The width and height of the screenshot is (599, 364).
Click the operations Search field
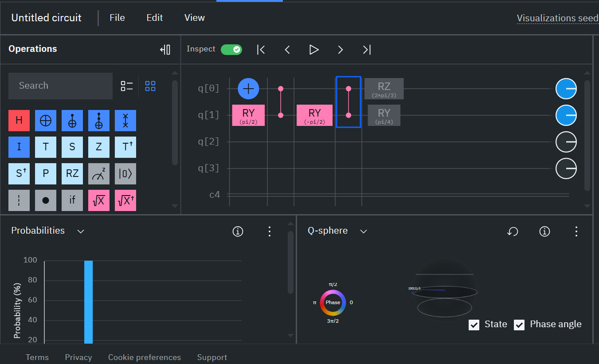click(60, 86)
